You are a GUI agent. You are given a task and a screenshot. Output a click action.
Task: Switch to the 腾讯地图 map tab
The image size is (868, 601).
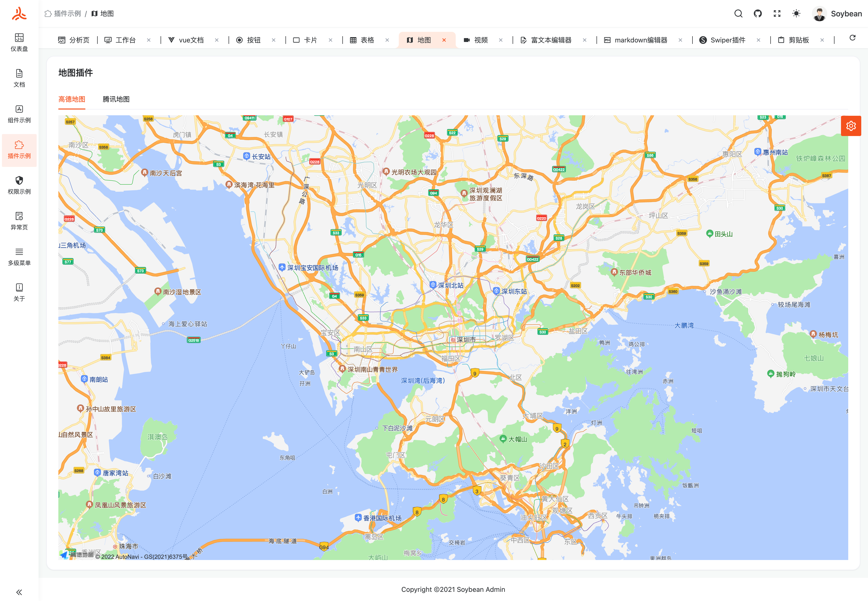116,99
